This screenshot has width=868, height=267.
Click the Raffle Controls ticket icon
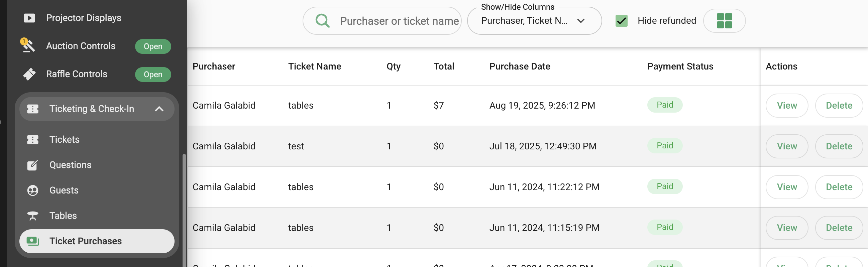point(29,74)
